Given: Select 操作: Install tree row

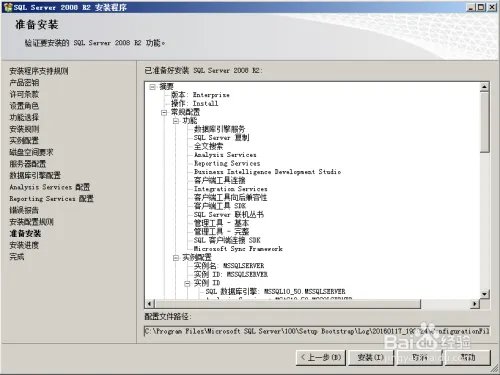Looking at the screenshot, I should tap(195, 104).
